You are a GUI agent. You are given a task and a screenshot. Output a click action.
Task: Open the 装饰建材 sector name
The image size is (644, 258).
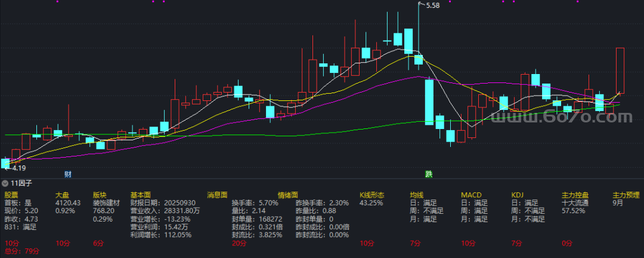pyautogui.click(x=106, y=203)
